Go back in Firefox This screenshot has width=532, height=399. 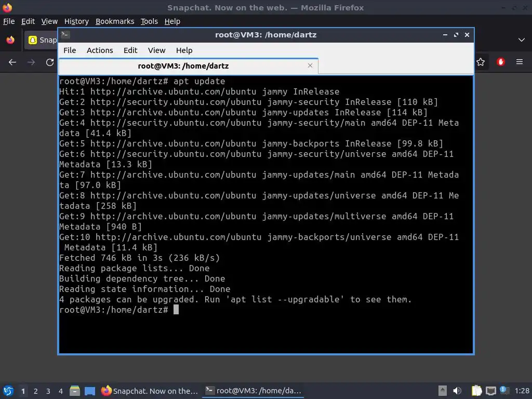click(x=12, y=62)
